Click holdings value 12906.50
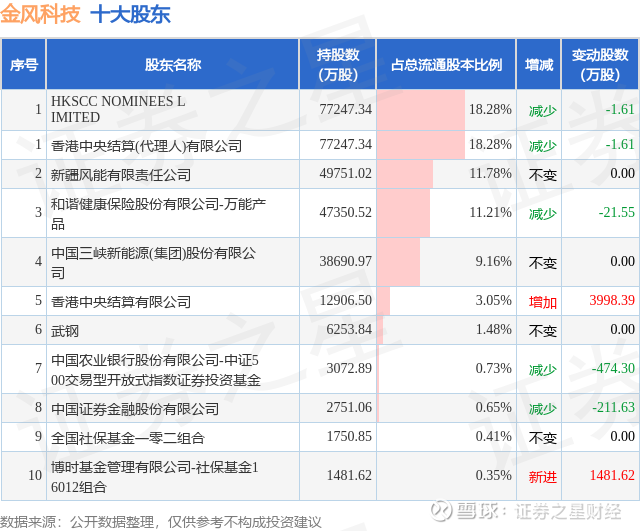The image size is (640, 531). coord(345,300)
